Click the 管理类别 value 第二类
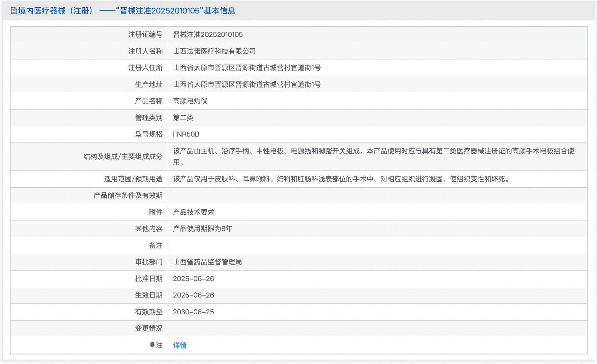 click(183, 117)
